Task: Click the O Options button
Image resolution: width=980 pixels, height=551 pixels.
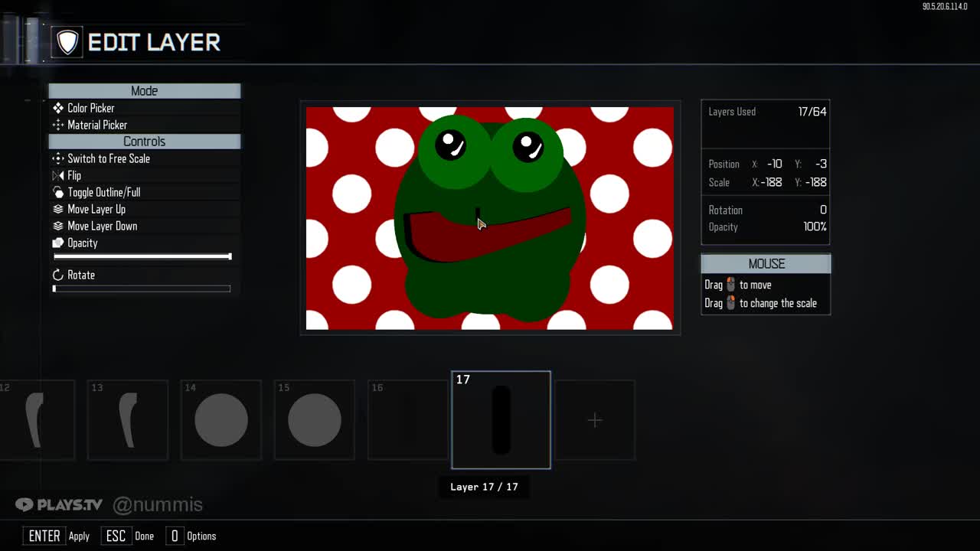Action: point(191,536)
